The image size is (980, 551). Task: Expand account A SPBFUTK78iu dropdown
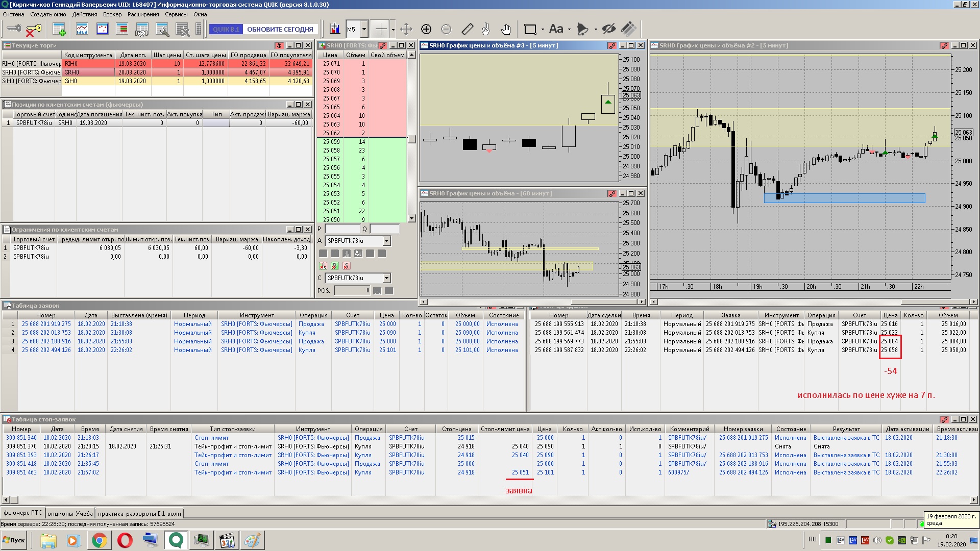[386, 241]
